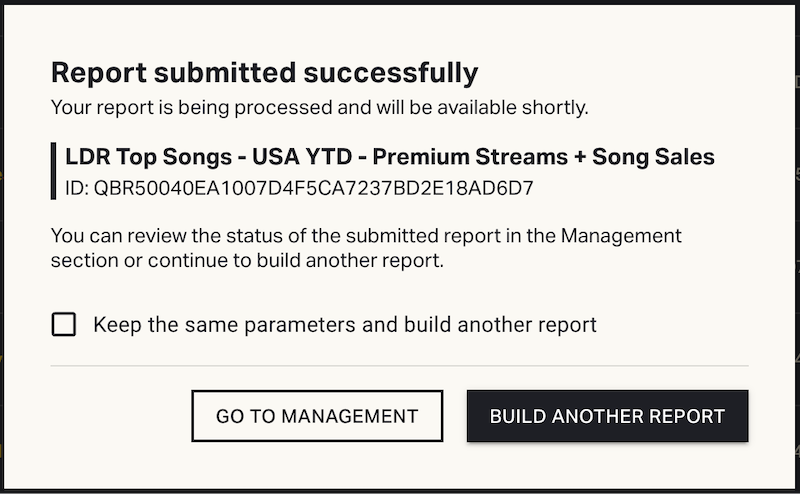The image size is (800, 495).
Task: Click the 'ID:' label before the code
Action: [77, 187]
